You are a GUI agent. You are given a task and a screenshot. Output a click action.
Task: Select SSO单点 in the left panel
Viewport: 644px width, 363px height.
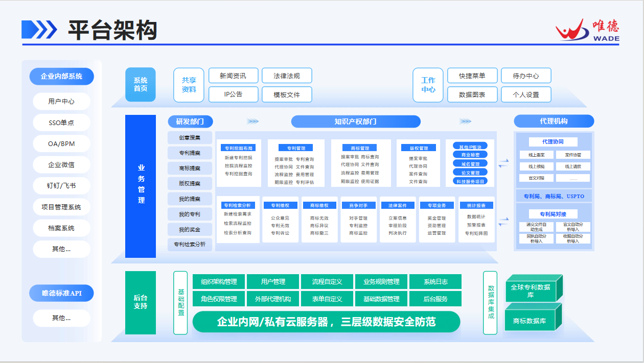click(61, 123)
